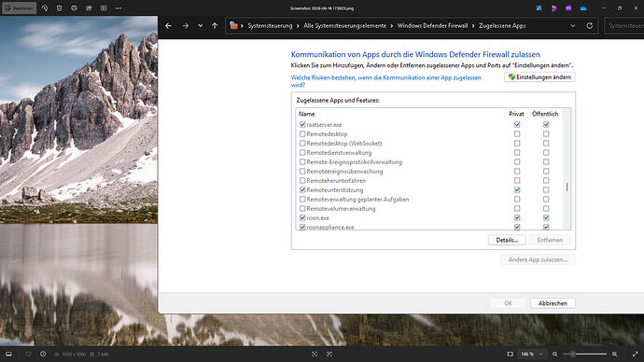Open the recent locations chevron

200,26
